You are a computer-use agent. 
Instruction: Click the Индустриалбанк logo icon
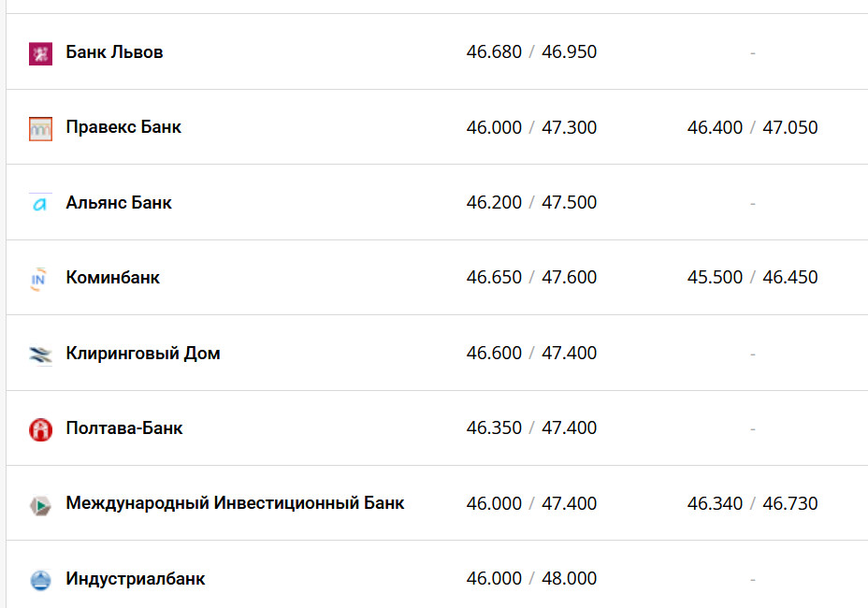(x=40, y=580)
